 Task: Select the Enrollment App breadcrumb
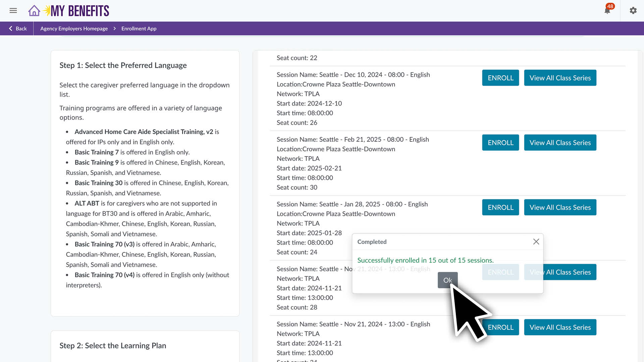click(x=139, y=28)
